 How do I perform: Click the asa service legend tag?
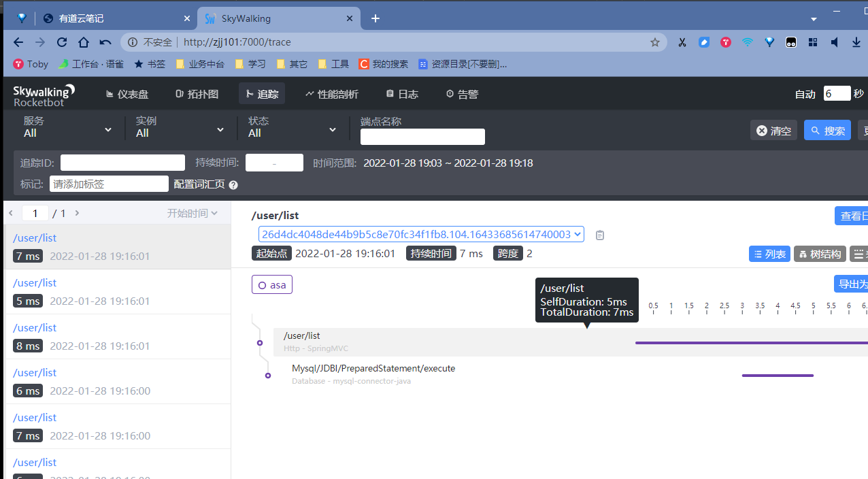click(x=272, y=284)
